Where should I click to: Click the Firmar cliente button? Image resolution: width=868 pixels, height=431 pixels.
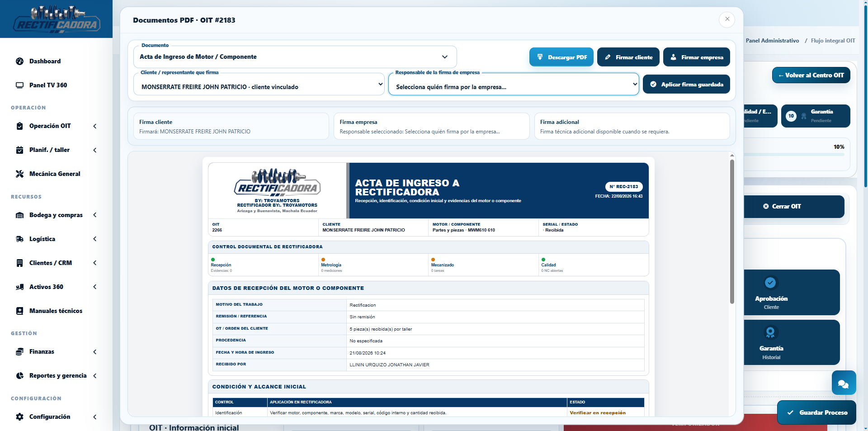click(628, 57)
